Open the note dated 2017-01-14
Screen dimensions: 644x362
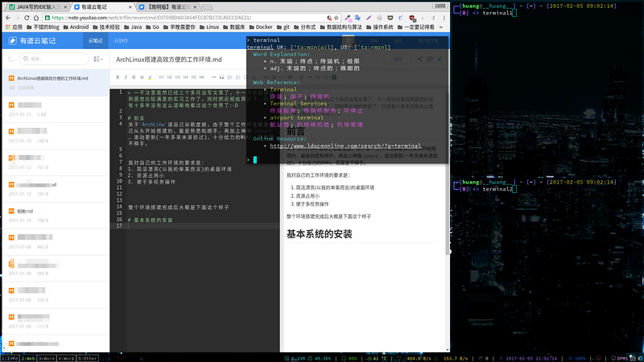point(56,136)
